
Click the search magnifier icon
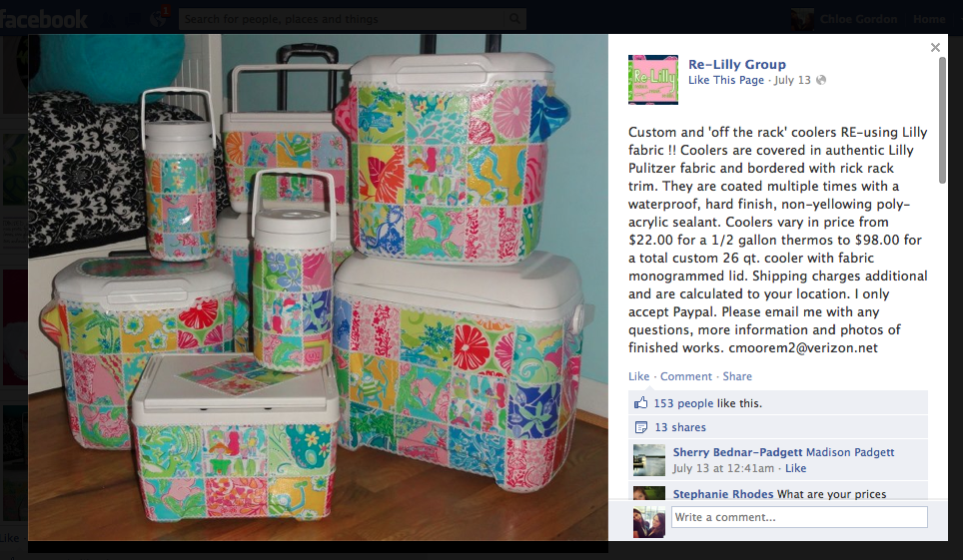(x=514, y=19)
